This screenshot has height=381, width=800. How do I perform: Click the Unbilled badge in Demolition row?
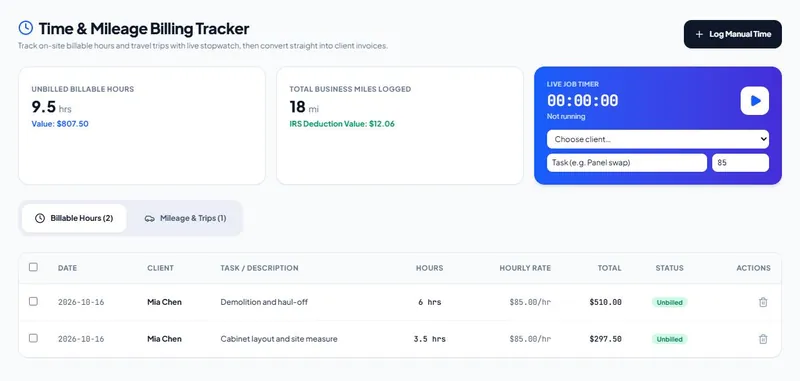coord(669,302)
